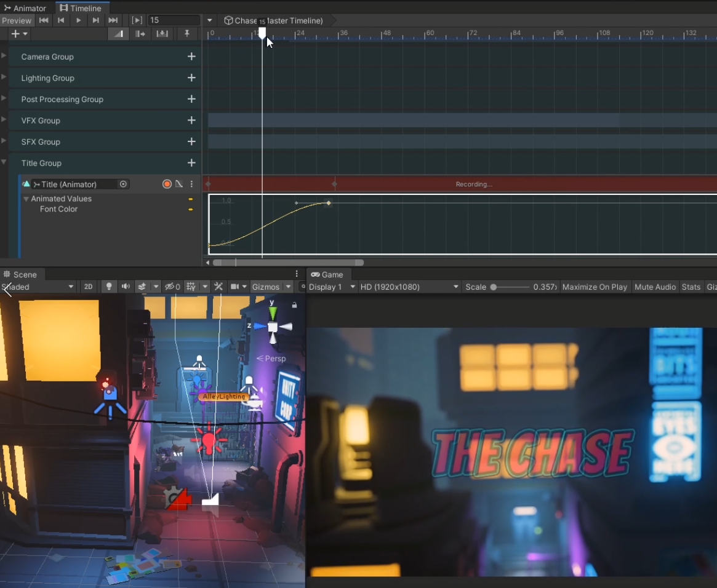Screen dimensions: 717x588
Task: Jump to the start of the timeline
Action: [x=44, y=20]
